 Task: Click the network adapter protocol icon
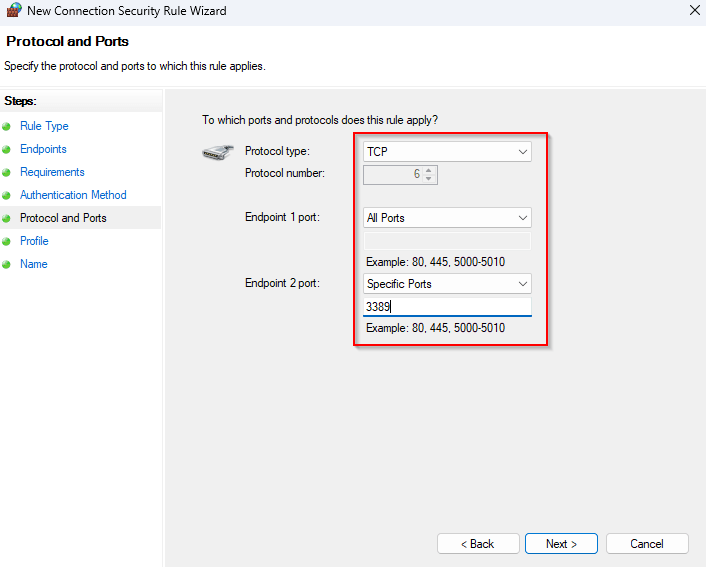point(217,153)
